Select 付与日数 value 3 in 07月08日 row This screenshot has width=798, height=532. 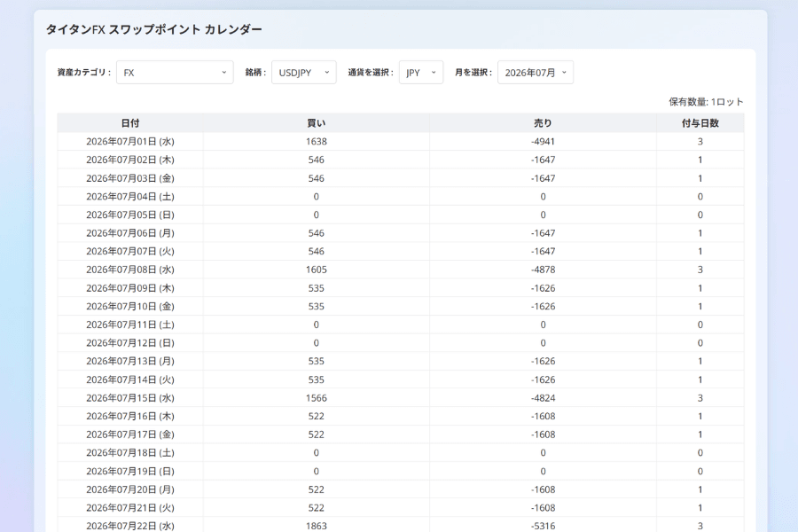coord(700,270)
